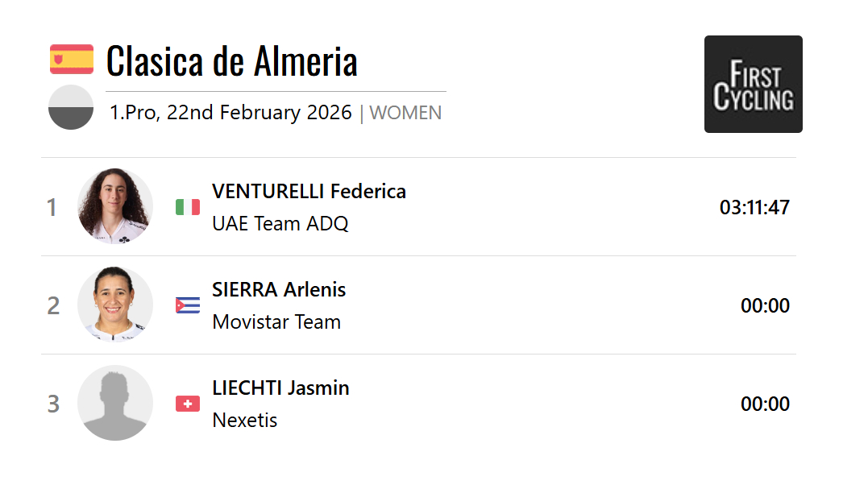
Task: Click the grey half-circle race icon
Action: [x=71, y=107]
